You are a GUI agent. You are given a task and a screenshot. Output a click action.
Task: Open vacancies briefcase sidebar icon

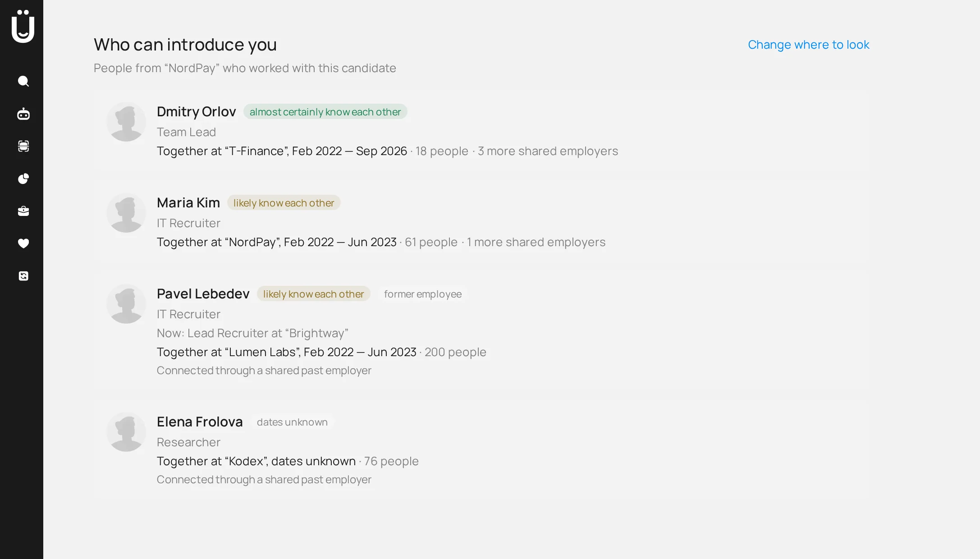pos(23,211)
